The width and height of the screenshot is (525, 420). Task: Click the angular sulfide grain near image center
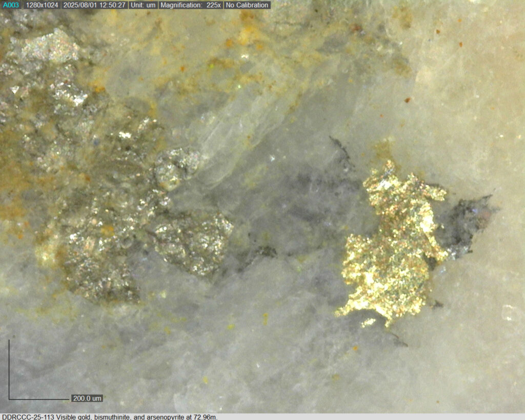pyautogui.click(x=194, y=241)
